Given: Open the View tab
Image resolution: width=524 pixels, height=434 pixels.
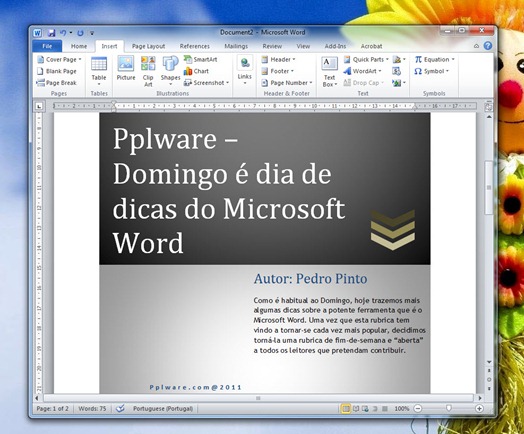Looking at the screenshot, I should tap(303, 46).
